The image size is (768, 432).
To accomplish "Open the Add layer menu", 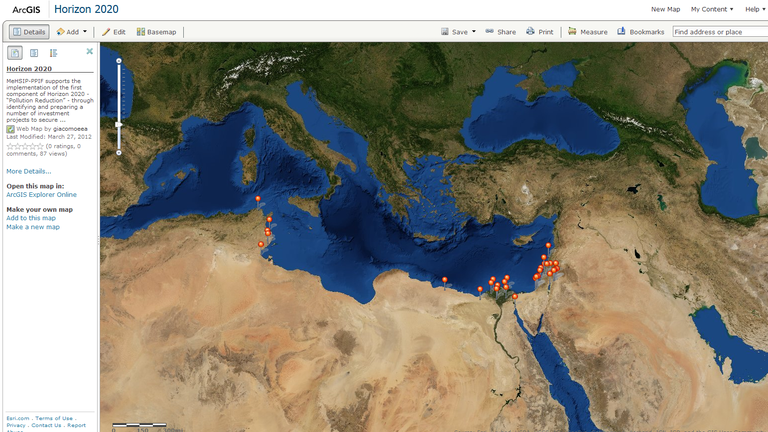I will coord(72,32).
